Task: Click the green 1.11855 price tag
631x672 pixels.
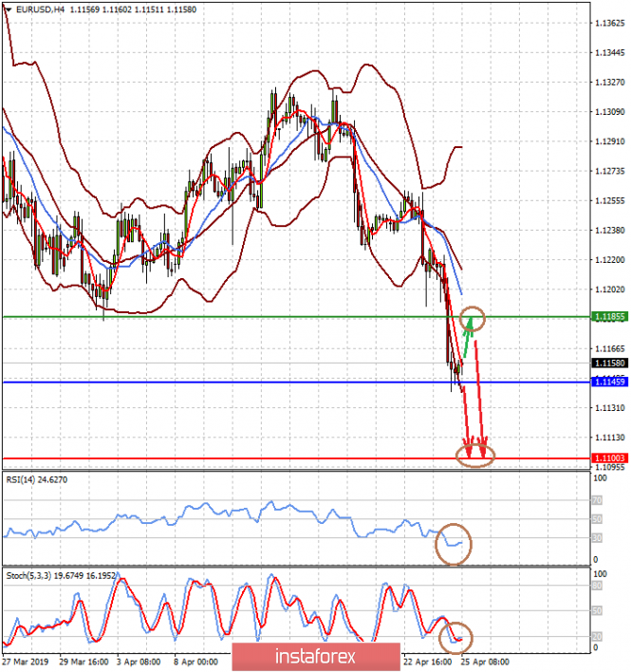Action: pyautogui.click(x=607, y=316)
